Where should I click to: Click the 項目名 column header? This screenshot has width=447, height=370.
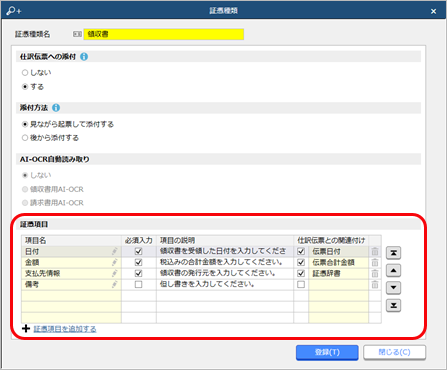coord(71,240)
